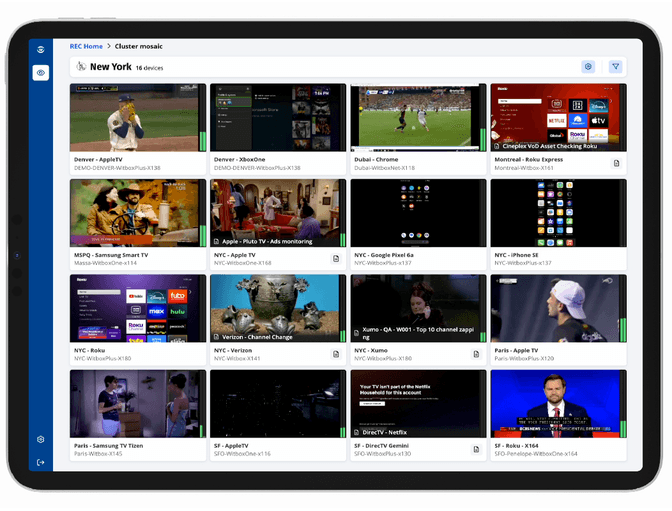Open the mosaic settings gear icon

tap(588, 67)
